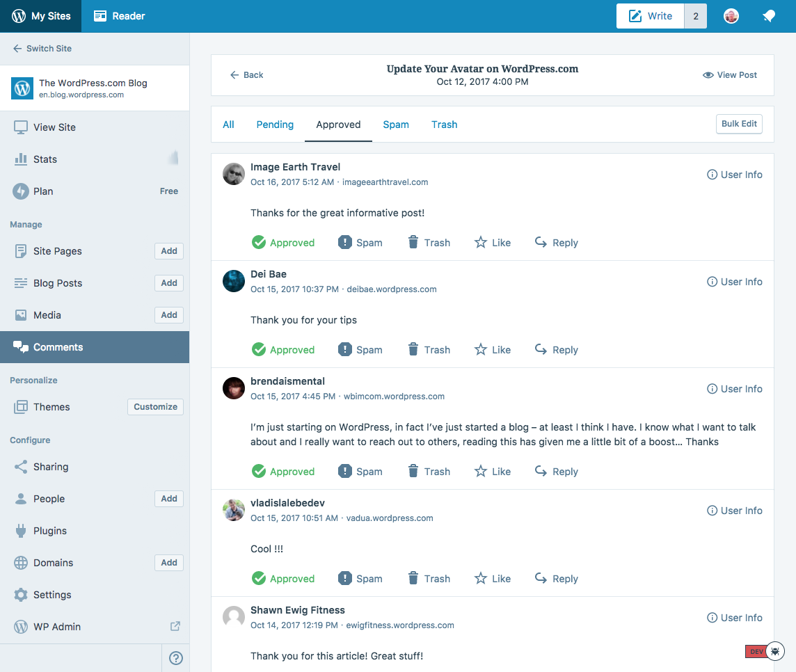Like the vladislalebedev comment
The image size is (796, 672).
point(493,579)
